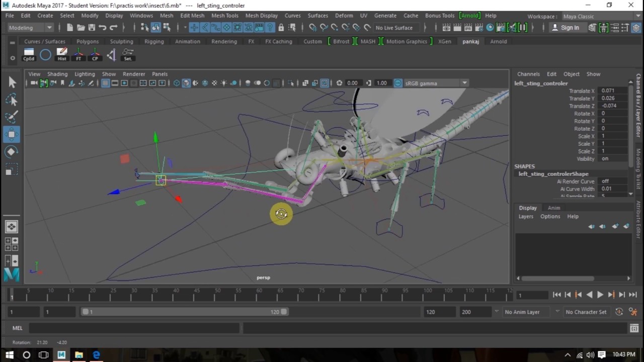Click the Set. shelf icon
644x362 pixels.
click(x=128, y=54)
